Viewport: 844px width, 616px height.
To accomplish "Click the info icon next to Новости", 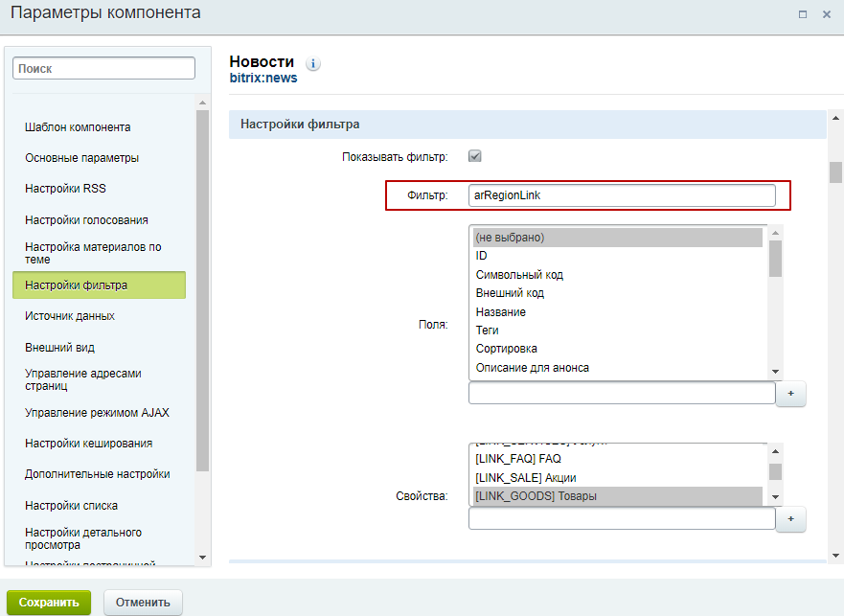I will coord(313,63).
